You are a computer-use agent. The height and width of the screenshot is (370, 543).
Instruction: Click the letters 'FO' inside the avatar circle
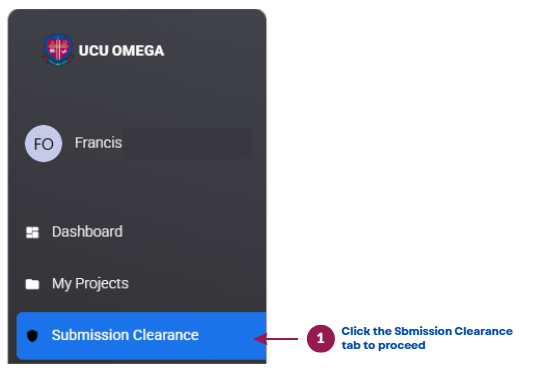click(43, 144)
